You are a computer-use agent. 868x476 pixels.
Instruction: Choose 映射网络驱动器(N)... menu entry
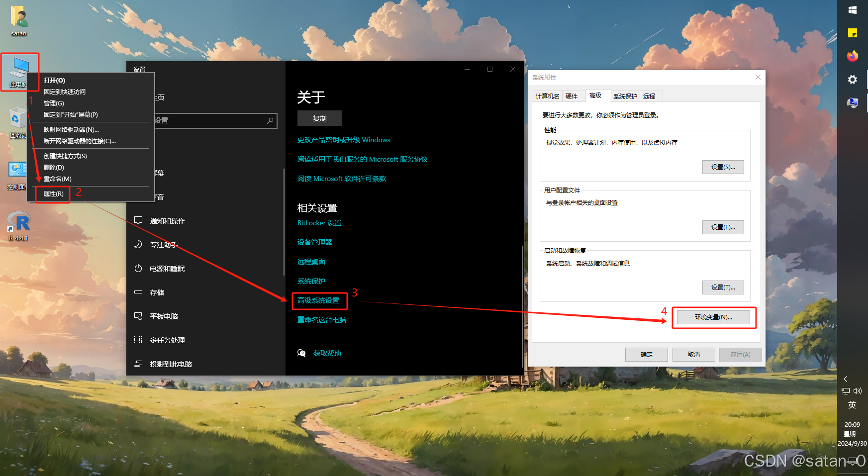[91, 129]
